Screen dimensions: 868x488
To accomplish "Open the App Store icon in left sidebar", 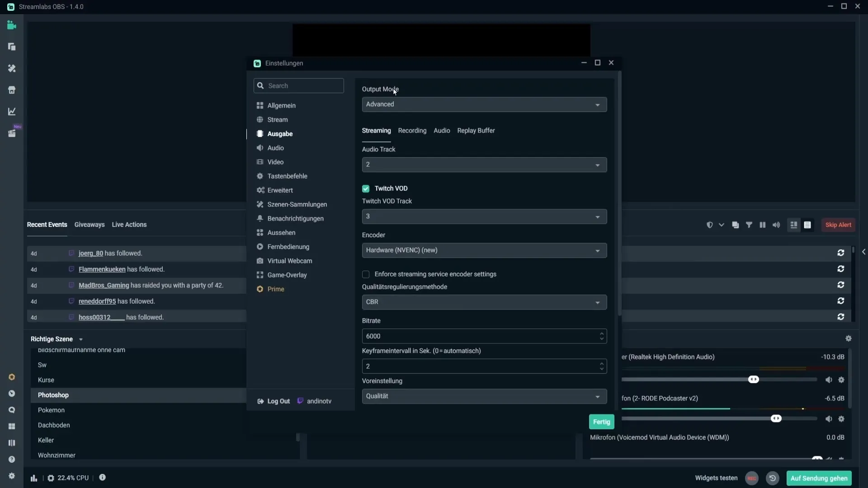I will (x=12, y=90).
